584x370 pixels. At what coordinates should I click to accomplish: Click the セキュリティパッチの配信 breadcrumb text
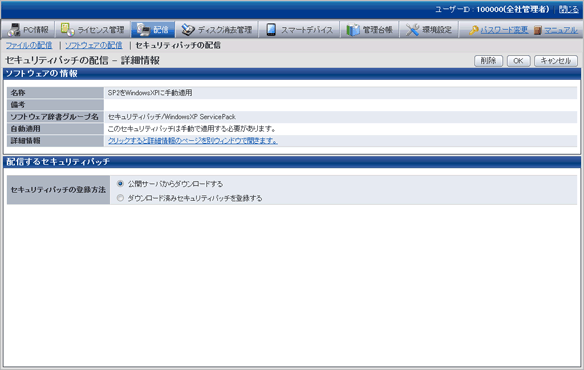(x=178, y=45)
